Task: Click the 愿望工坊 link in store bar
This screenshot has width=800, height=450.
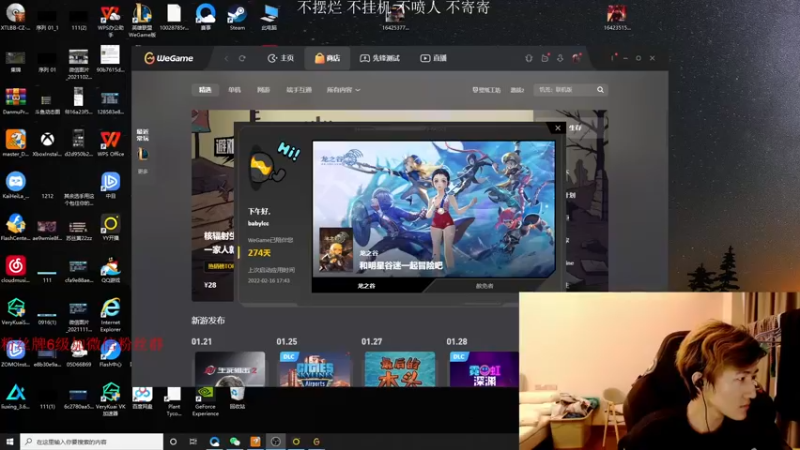Action: [x=486, y=90]
